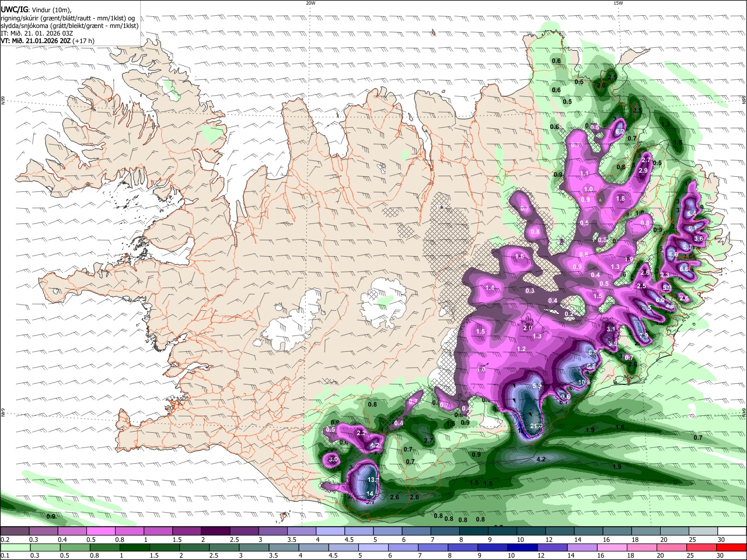Click white top-row swatch after 30
Image resolution: width=747 pixels, height=560 pixels.
pos(732,531)
